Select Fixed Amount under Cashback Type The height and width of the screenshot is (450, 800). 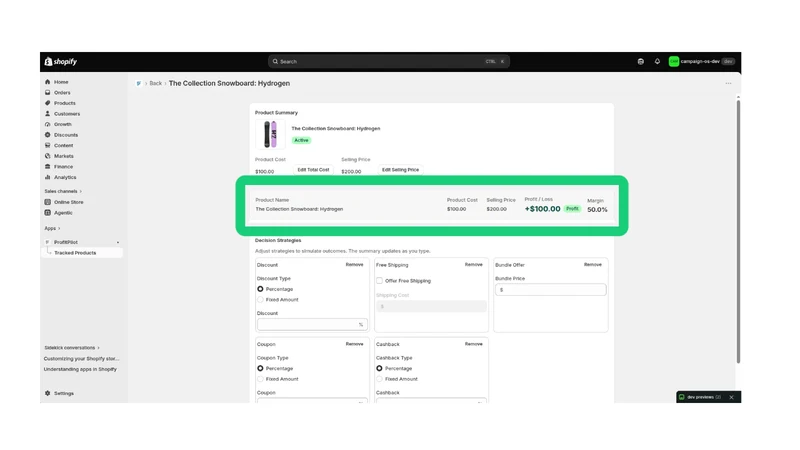pyautogui.click(x=379, y=379)
